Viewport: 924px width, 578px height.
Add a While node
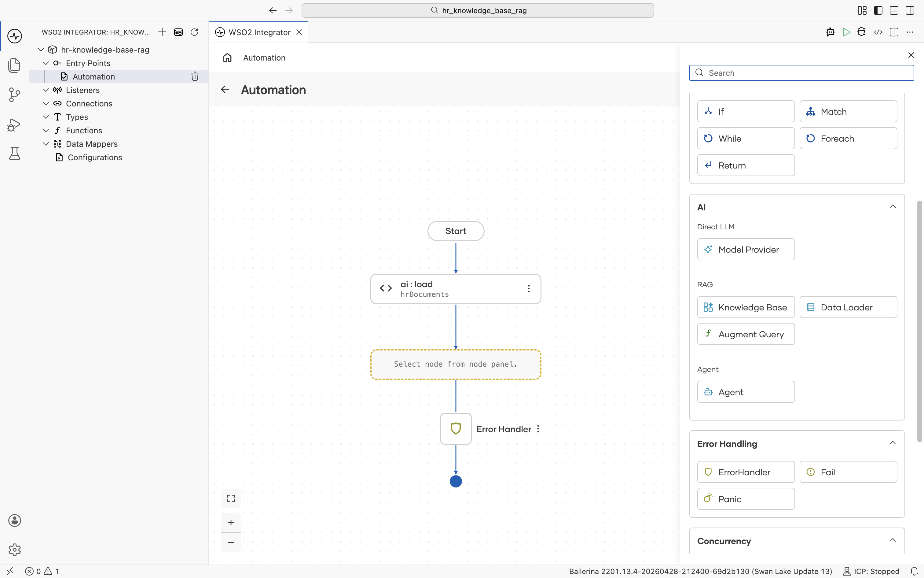[746, 138]
